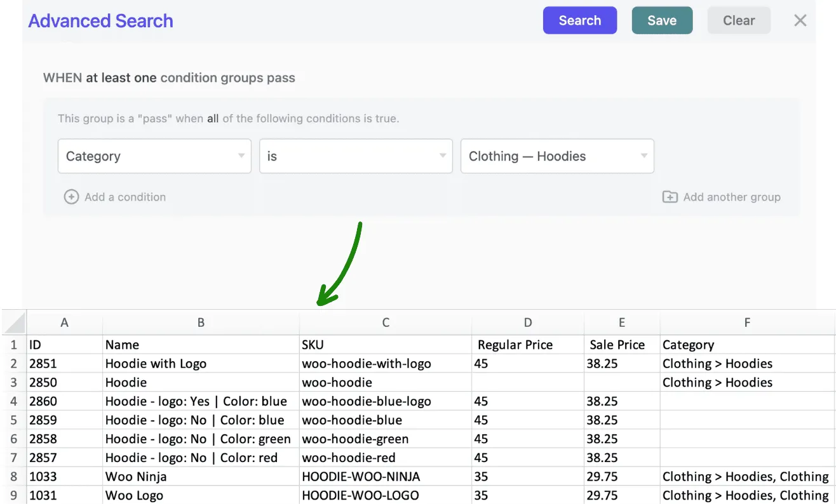
Task: Select column C header in spreadsheet
Action: pos(386,322)
